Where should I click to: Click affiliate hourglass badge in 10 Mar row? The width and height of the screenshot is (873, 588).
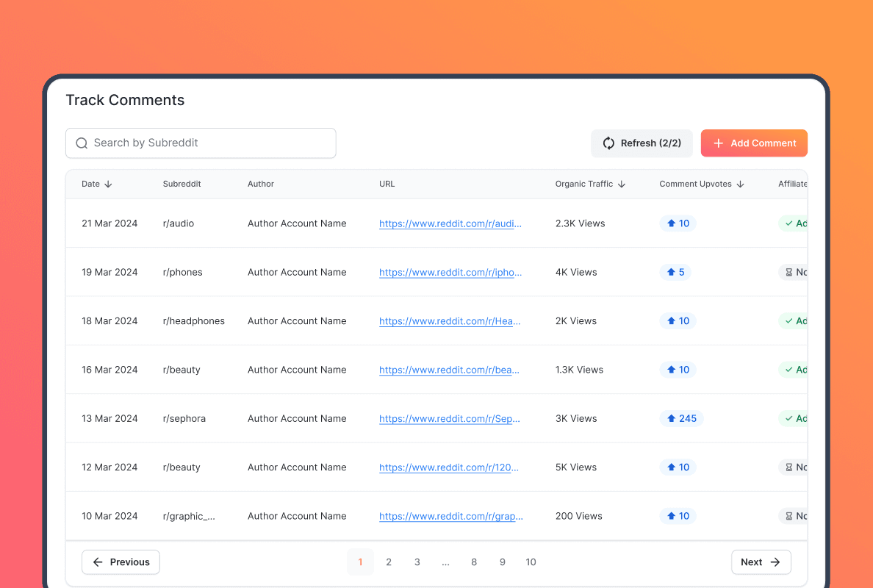pos(793,516)
